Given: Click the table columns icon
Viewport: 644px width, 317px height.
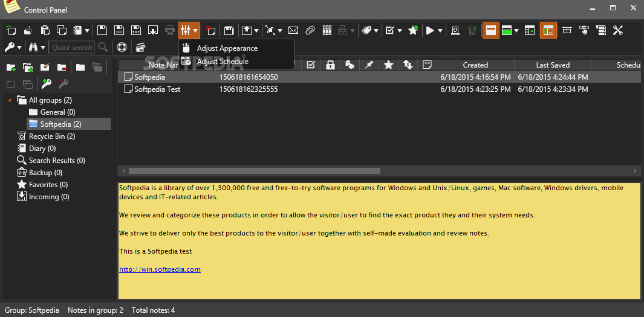Looking at the screenshot, I should click(567, 30).
